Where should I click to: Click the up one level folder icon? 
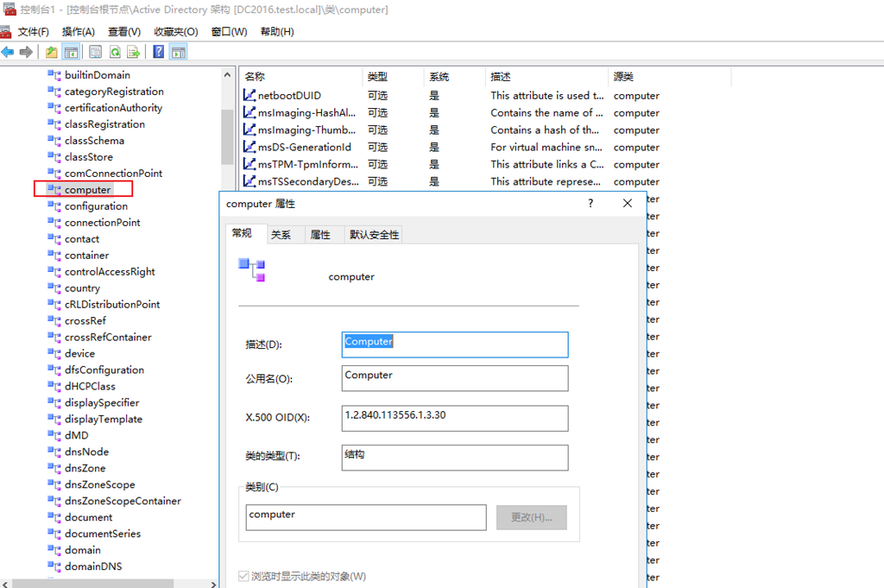click(52, 52)
